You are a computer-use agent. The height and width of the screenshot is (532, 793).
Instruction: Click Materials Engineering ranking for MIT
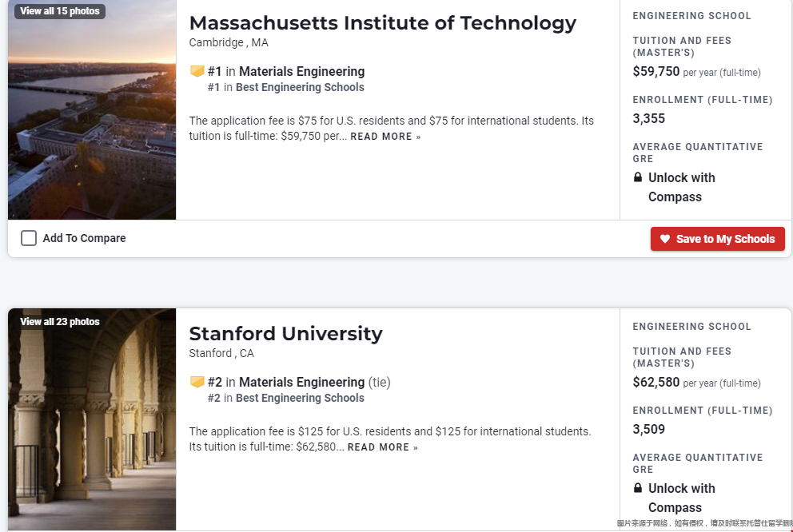point(302,71)
